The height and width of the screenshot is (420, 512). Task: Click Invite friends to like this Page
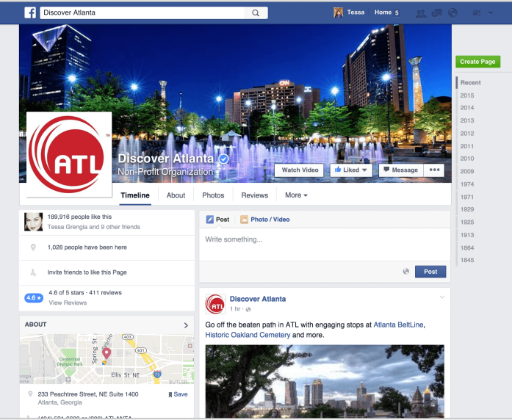pos(87,272)
